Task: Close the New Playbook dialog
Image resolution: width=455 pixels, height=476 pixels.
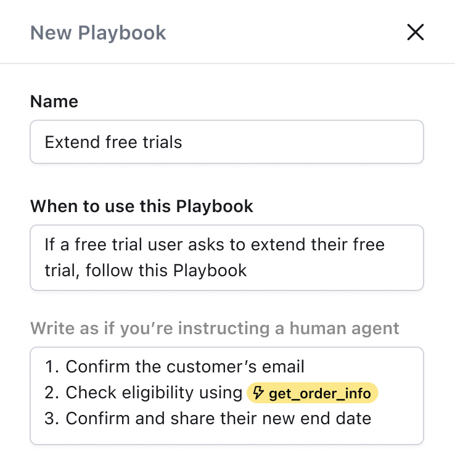Action: pyautogui.click(x=416, y=32)
